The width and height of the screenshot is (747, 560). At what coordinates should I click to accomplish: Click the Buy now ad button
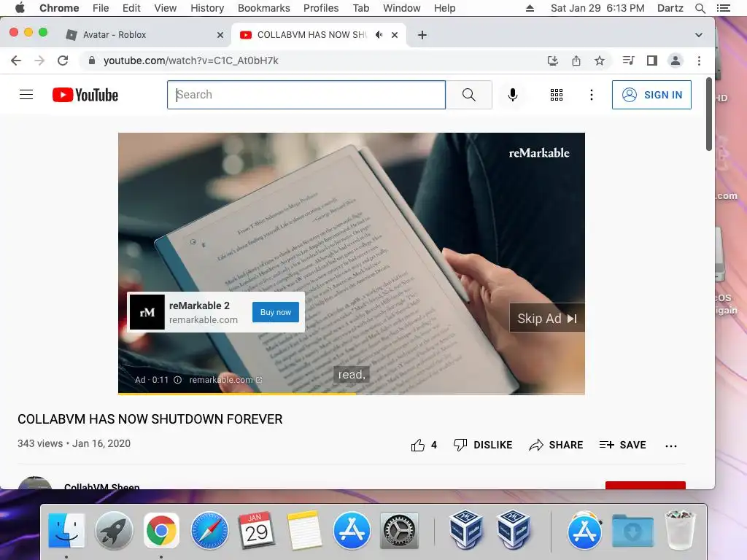coord(275,312)
